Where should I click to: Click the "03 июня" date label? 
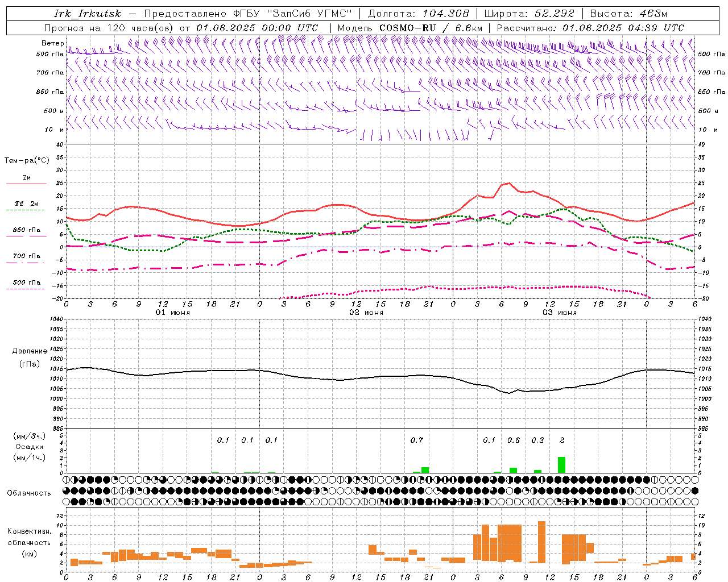pyautogui.click(x=559, y=313)
